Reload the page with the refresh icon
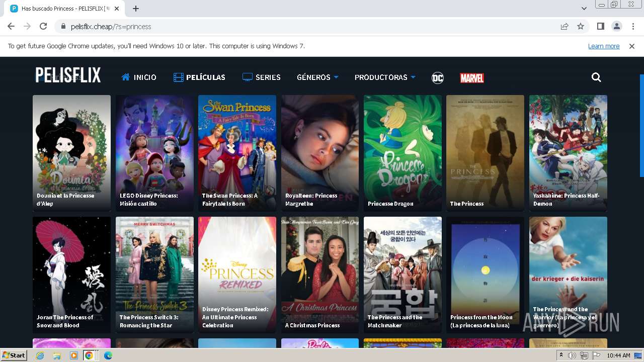 coord(43,27)
